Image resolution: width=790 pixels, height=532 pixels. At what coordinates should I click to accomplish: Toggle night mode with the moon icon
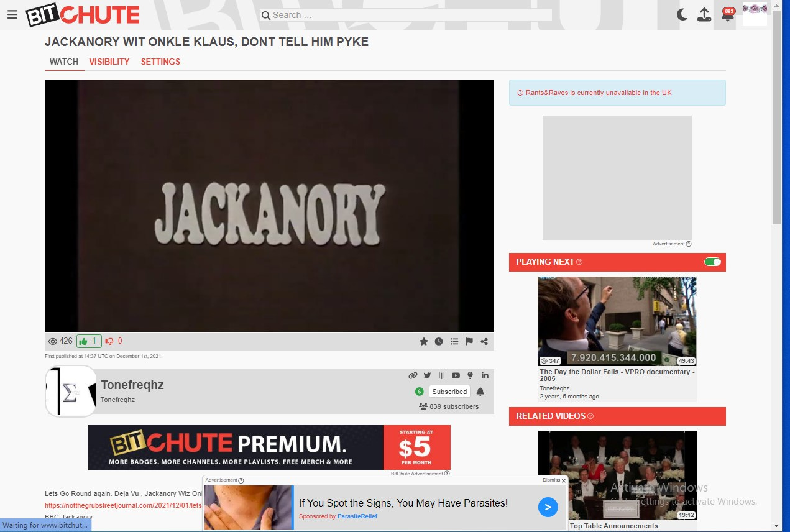point(682,15)
